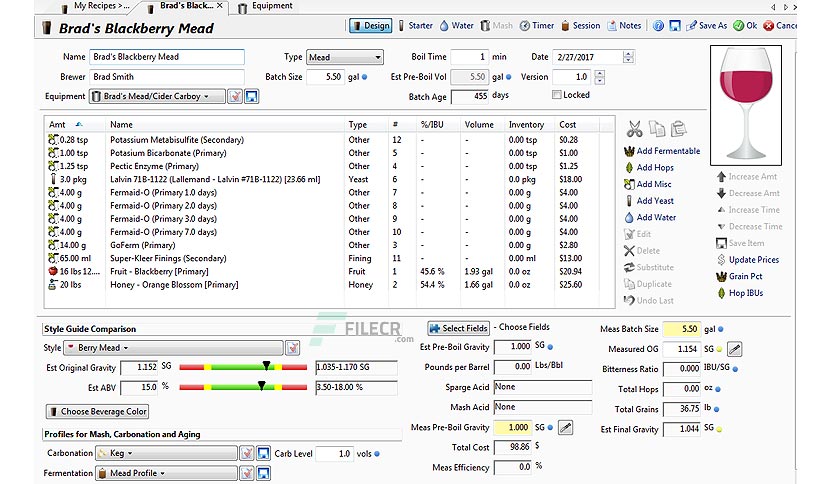Click the edit icon next to Carbonation dropdown
836x484 pixels.
(246, 454)
